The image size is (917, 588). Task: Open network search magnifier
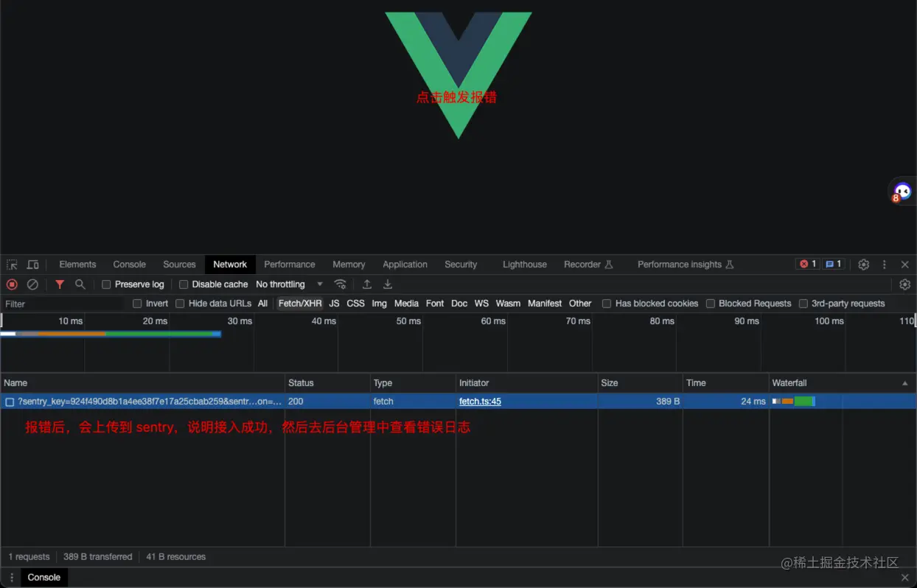[80, 284]
